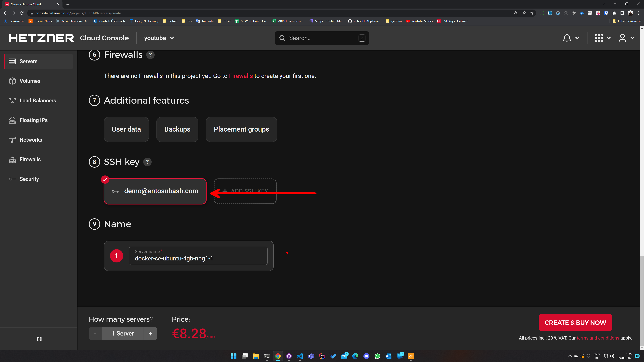The height and width of the screenshot is (362, 644).
Task: Open the apps grid icon menu
Action: pos(599,38)
